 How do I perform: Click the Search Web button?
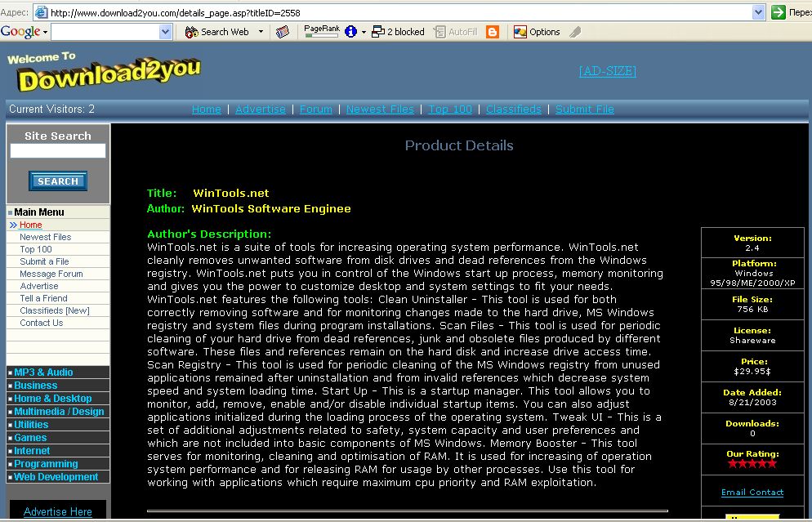click(x=217, y=32)
